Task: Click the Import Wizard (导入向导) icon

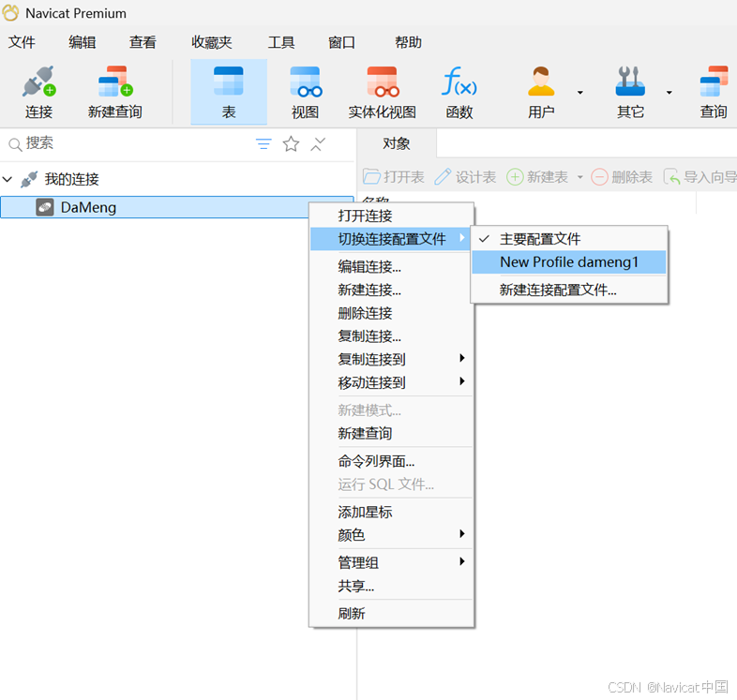Action: [671, 177]
